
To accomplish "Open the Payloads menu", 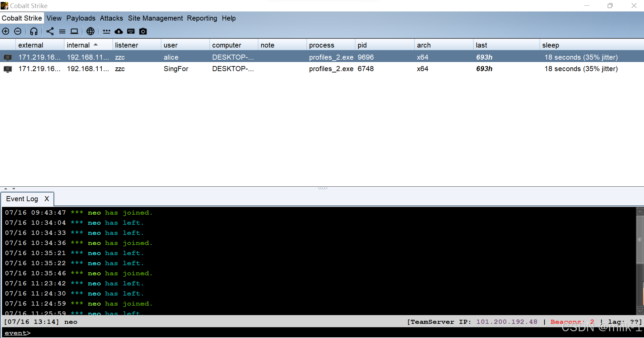I will tap(81, 18).
